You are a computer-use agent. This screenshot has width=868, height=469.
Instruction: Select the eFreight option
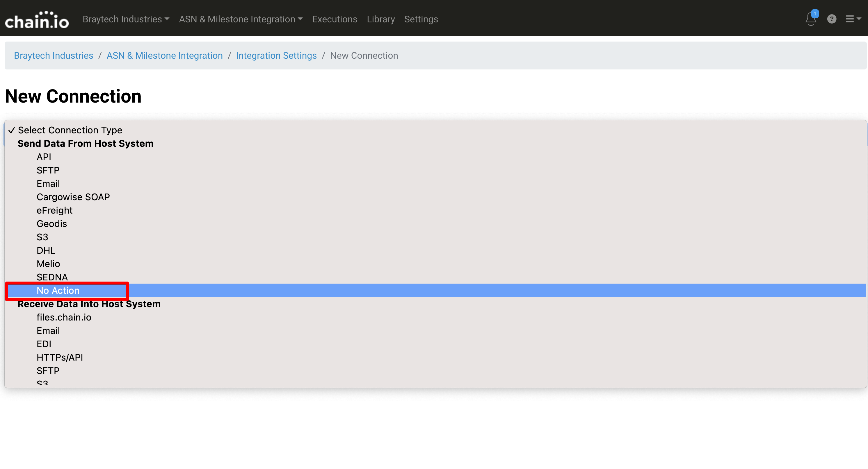[54, 210]
